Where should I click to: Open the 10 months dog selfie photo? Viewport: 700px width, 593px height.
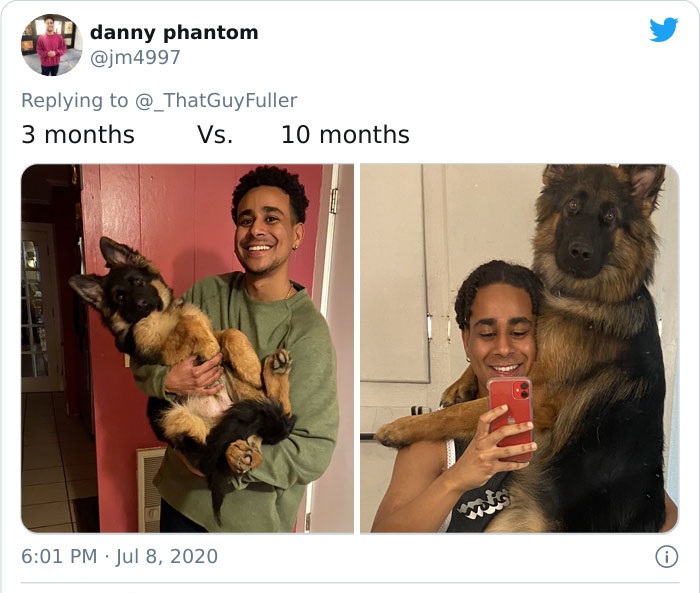pyautogui.click(x=520, y=348)
